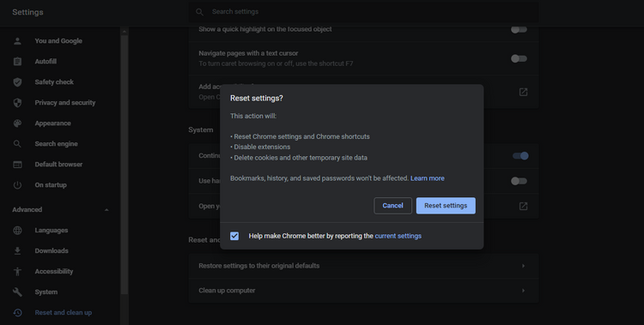This screenshot has height=325, width=644.
Task: Click the System wrench icon
Action: point(17,292)
